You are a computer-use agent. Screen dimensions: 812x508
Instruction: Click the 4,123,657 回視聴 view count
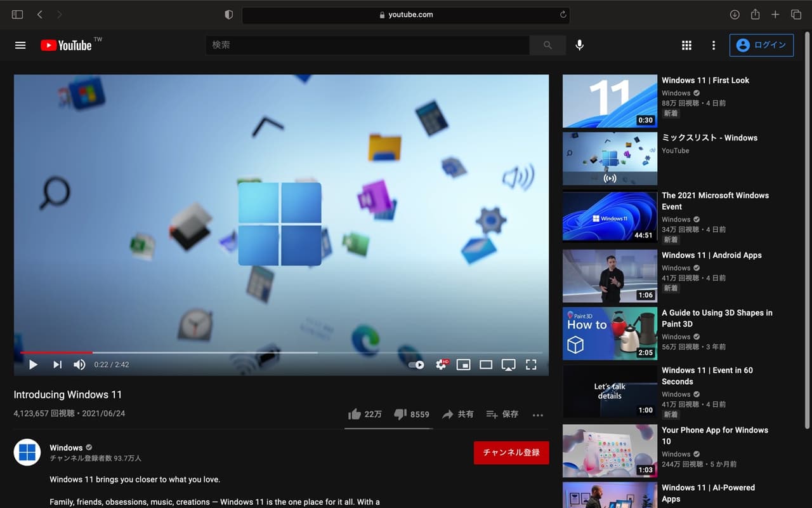pyautogui.click(x=44, y=413)
